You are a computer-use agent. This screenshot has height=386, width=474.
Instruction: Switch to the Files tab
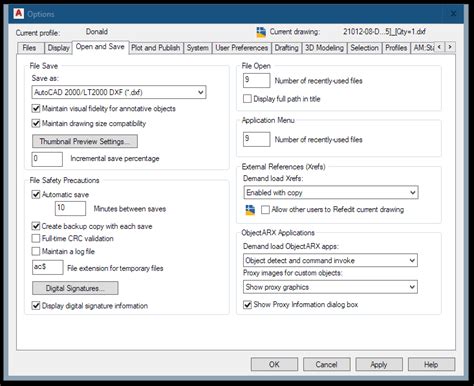[x=30, y=48]
